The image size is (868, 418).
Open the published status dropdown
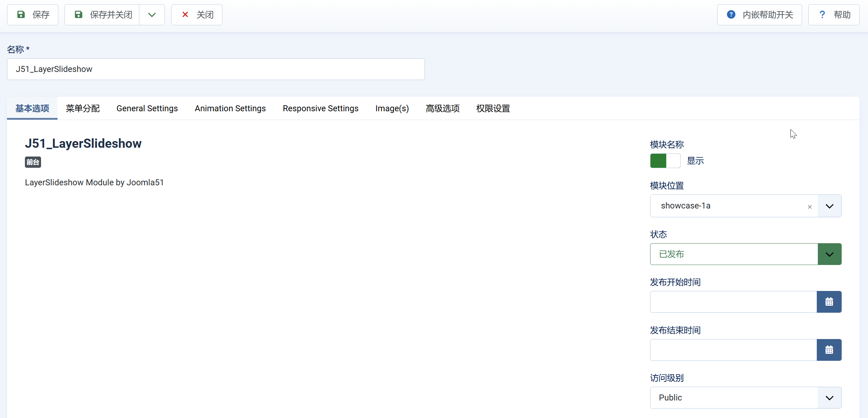pos(829,254)
